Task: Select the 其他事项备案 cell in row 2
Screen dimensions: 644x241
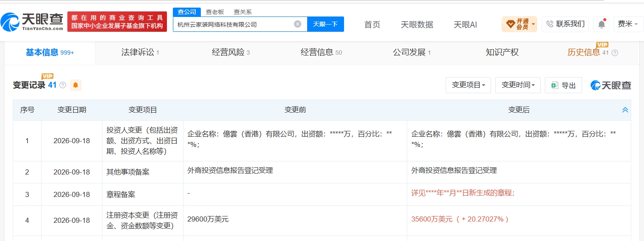Action: click(x=143, y=172)
